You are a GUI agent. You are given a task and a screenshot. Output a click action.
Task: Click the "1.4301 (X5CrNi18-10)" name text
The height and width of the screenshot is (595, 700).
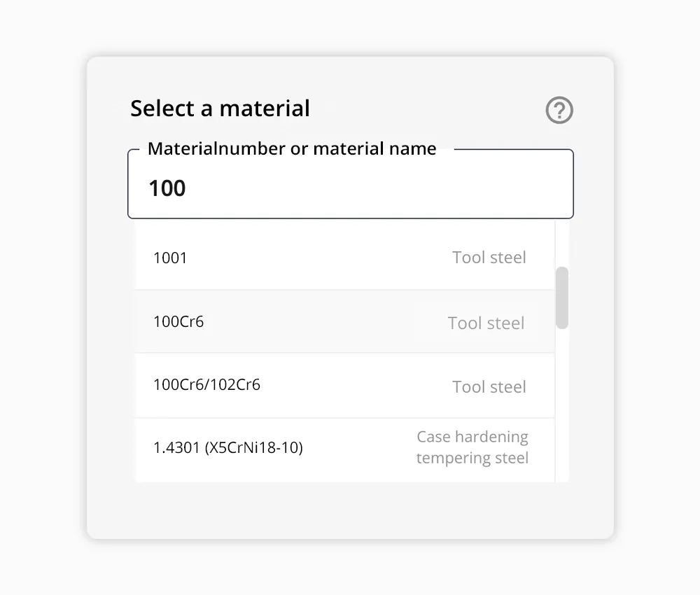tap(228, 447)
